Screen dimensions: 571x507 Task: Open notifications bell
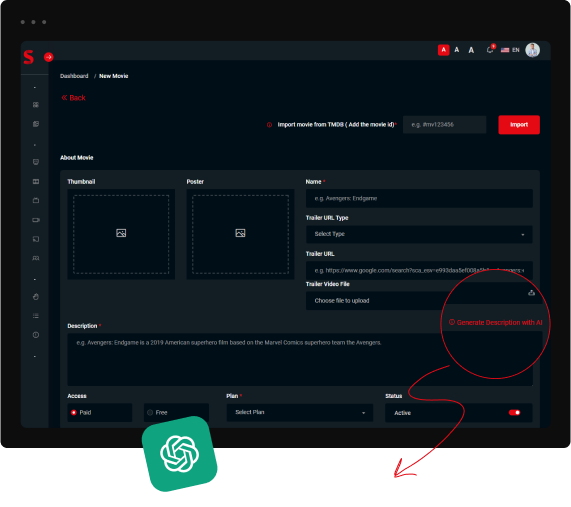pos(490,50)
